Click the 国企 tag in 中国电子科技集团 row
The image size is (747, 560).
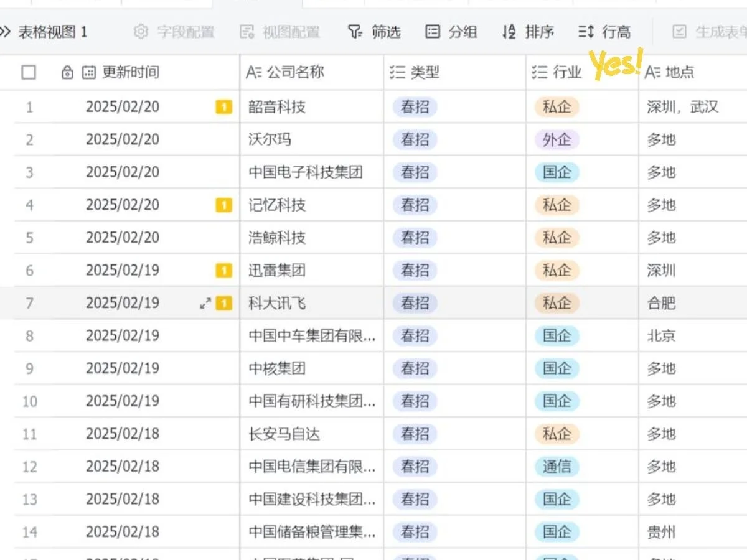(x=557, y=172)
